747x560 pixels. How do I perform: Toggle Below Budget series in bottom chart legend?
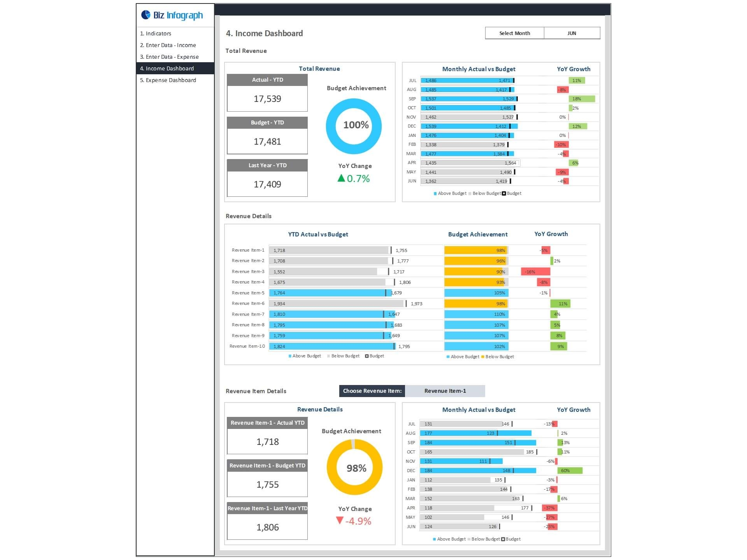click(469, 539)
